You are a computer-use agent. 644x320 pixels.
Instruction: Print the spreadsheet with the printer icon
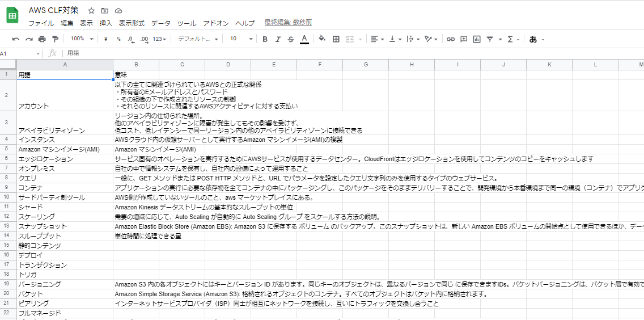coord(42,39)
